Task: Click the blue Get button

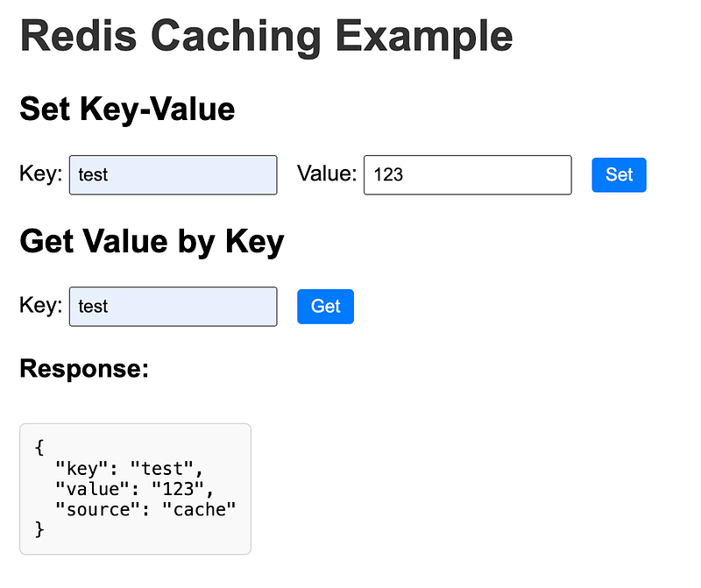Action: (325, 307)
